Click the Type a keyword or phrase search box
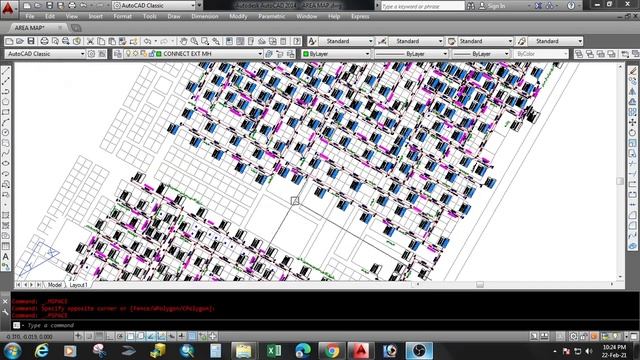Screen dimensions: 640x360 coord(422,6)
